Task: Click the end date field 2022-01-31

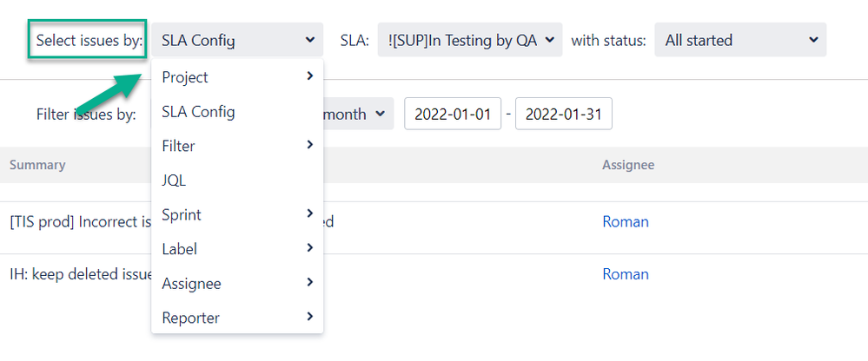Action: [x=563, y=114]
